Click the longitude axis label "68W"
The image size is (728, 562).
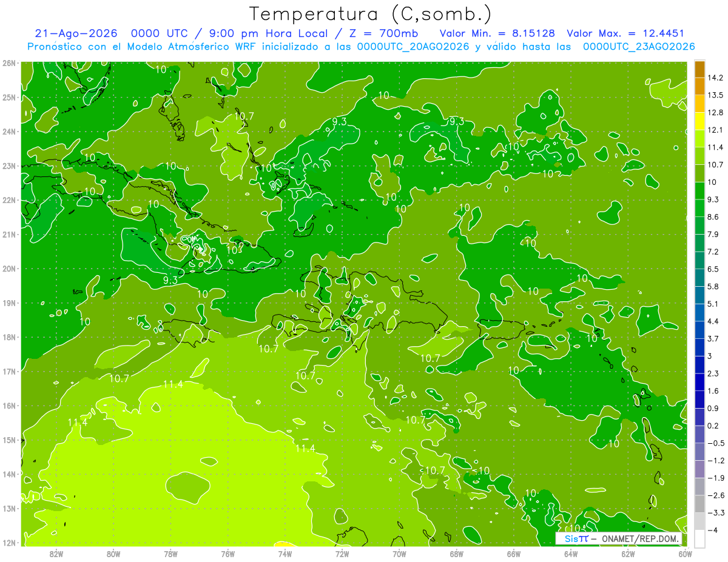[x=457, y=554]
